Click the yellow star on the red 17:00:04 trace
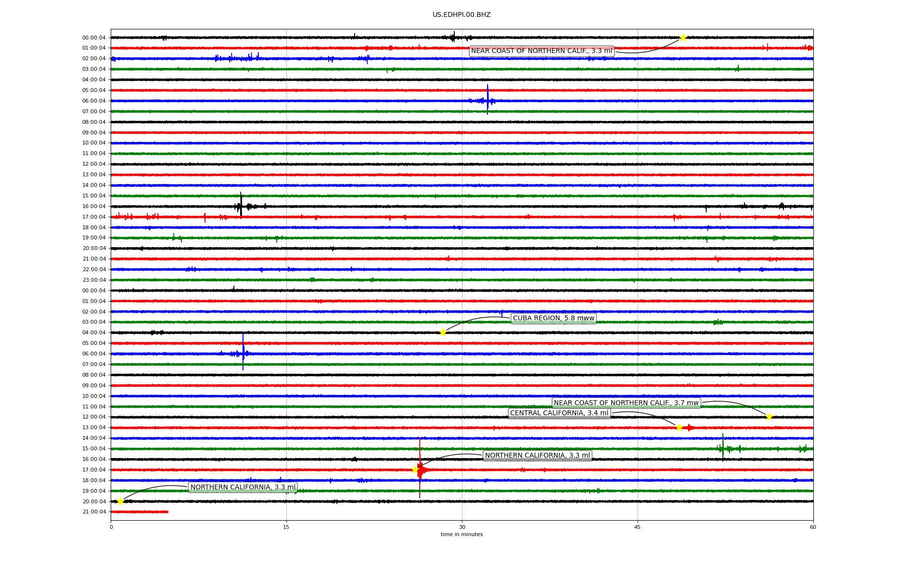Image resolution: width=924 pixels, height=578 pixels. 415,470
